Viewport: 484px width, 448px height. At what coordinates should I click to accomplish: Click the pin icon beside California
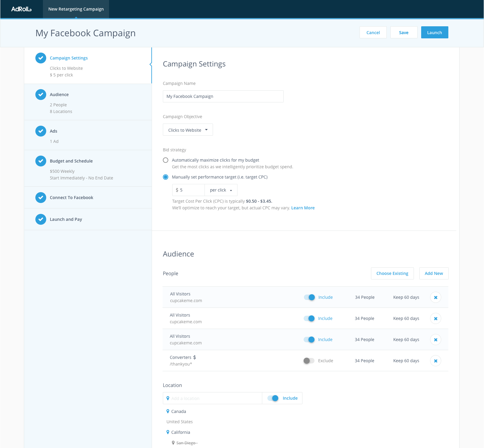[x=168, y=432]
